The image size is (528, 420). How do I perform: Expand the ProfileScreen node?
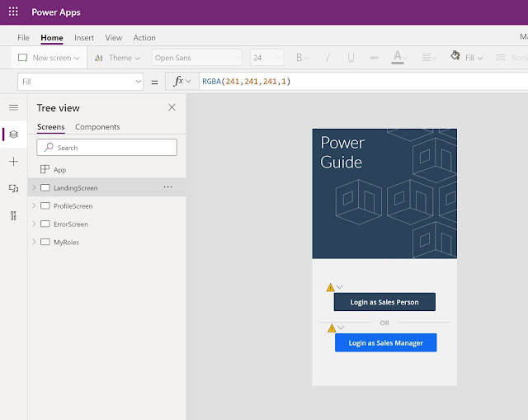(x=34, y=205)
